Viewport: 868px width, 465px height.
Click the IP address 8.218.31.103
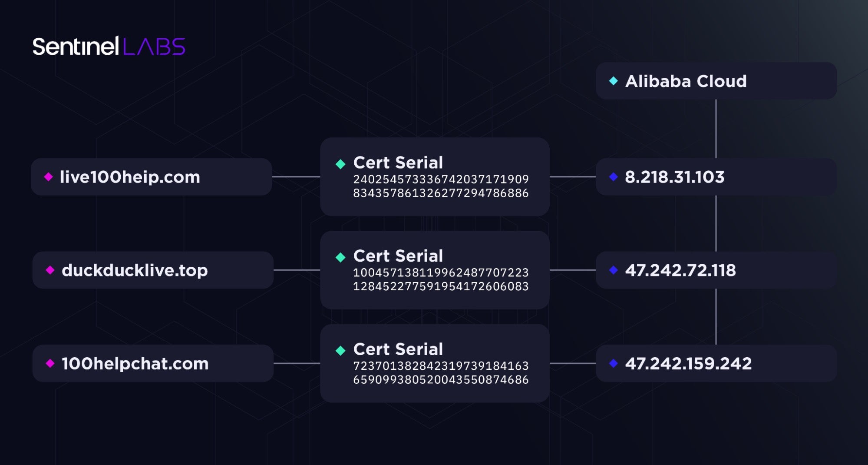pyautogui.click(x=674, y=177)
